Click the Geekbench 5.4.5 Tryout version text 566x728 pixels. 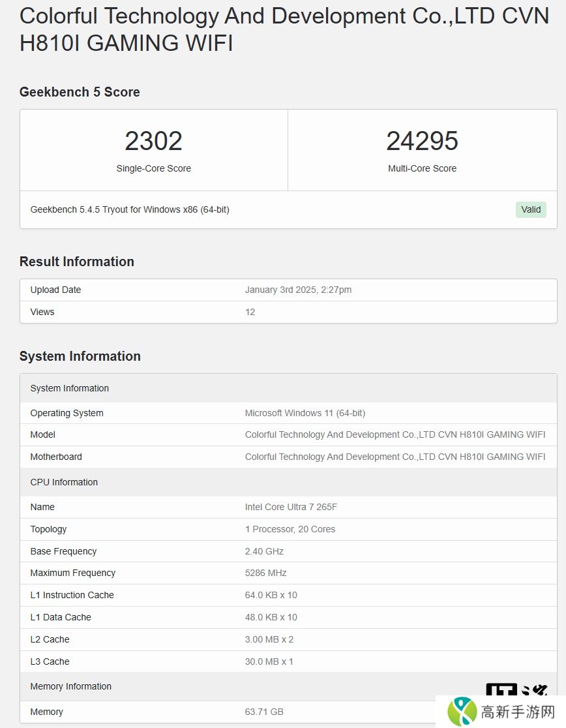click(130, 209)
